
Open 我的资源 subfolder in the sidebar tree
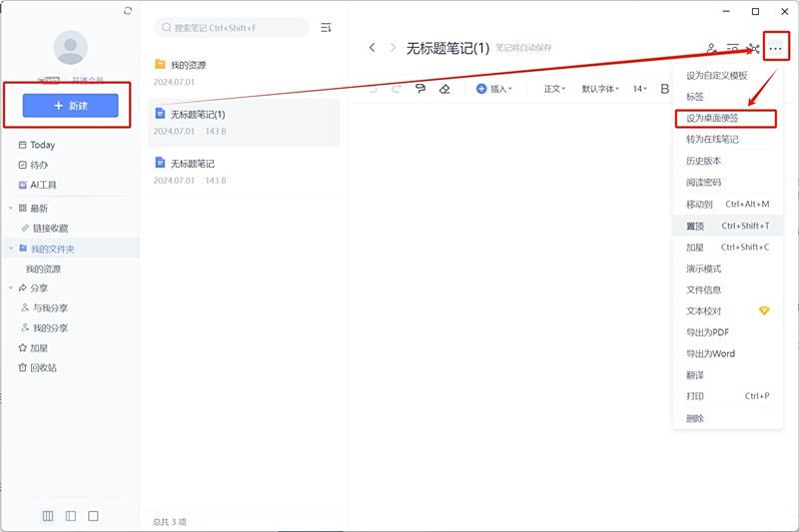click(x=43, y=268)
